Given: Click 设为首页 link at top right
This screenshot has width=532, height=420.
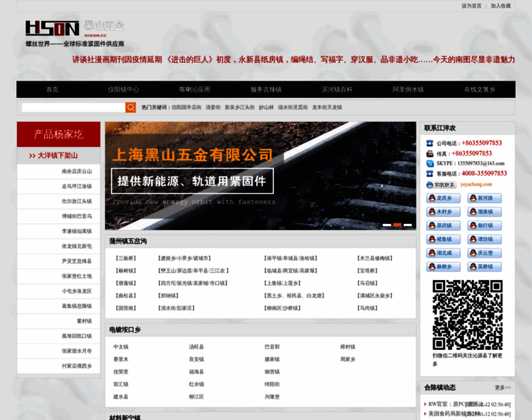Looking at the screenshot, I should (471, 6).
